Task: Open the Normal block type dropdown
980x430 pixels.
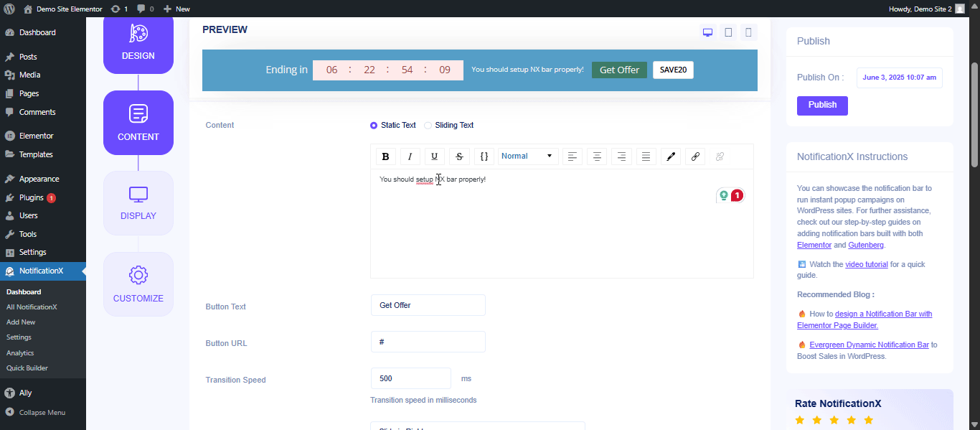Action: [528, 156]
